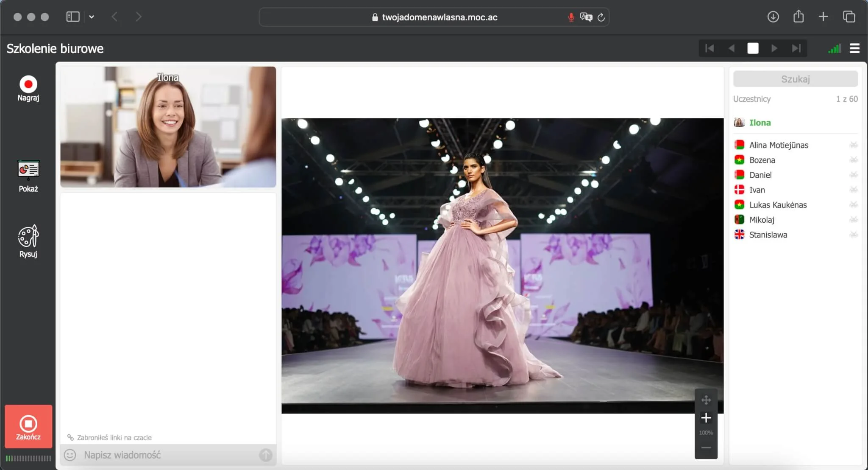Screen dimensions: 868x470
Task: Open the Pokaż presentation tool
Action: tap(28, 170)
